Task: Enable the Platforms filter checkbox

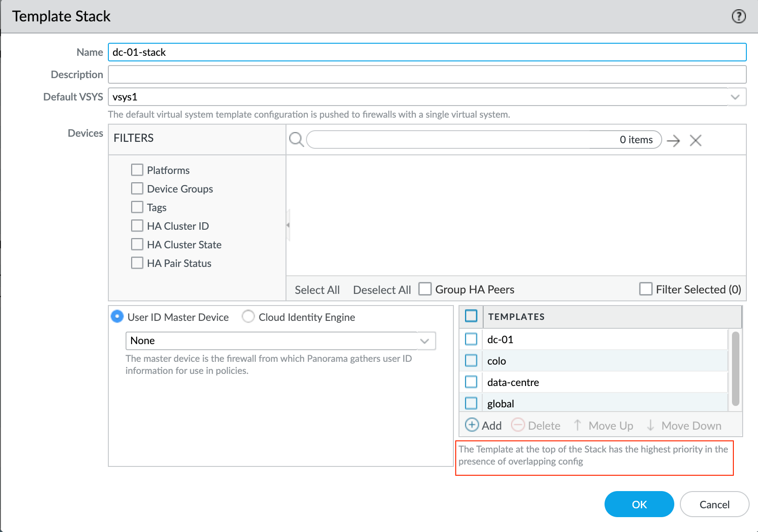Action: coord(137,170)
